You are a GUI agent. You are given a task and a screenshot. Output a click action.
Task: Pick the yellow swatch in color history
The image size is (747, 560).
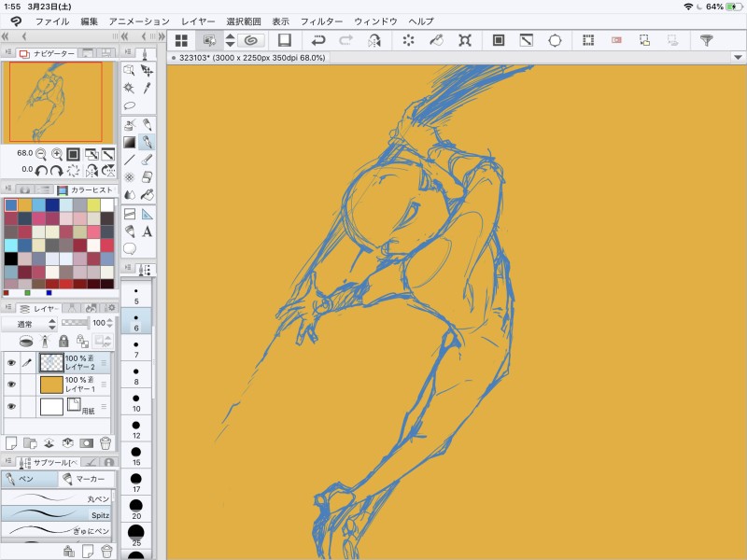tap(93, 205)
